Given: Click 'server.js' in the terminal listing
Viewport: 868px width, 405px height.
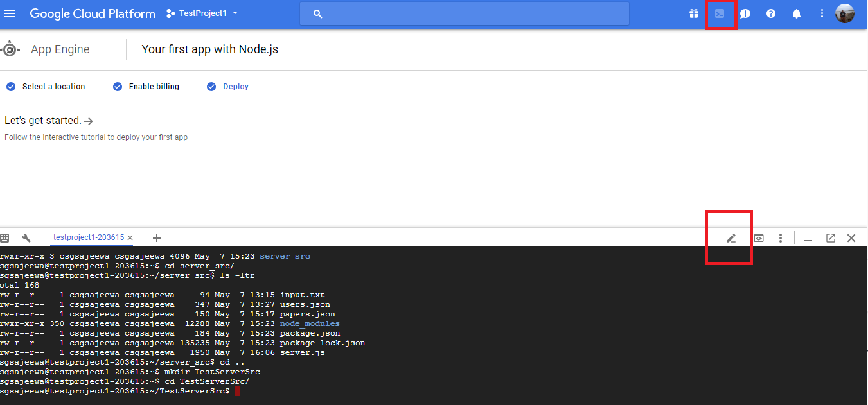Looking at the screenshot, I should pyautogui.click(x=303, y=352).
